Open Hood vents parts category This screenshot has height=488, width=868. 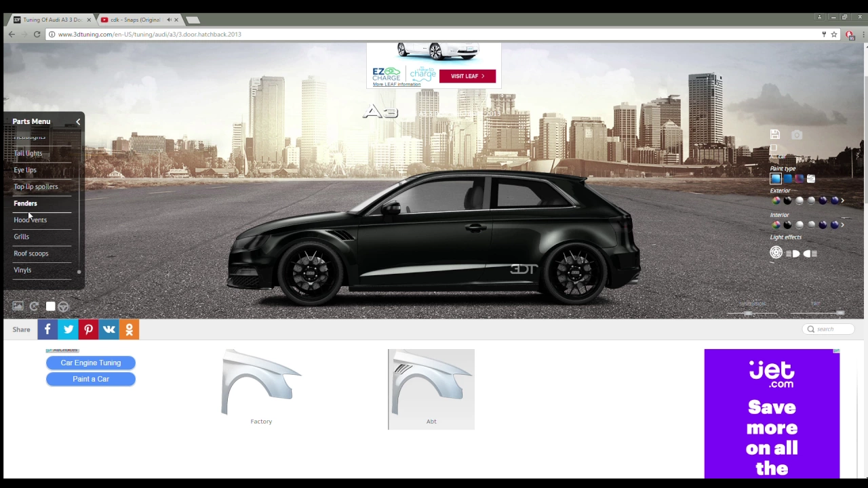coord(30,220)
